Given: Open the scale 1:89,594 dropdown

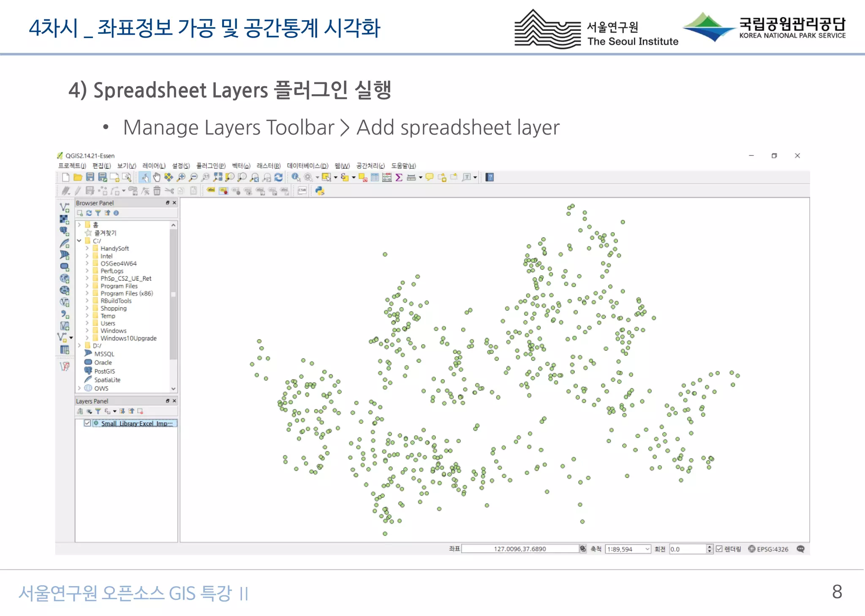Looking at the screenshot, I should click(x=647, y=549).
